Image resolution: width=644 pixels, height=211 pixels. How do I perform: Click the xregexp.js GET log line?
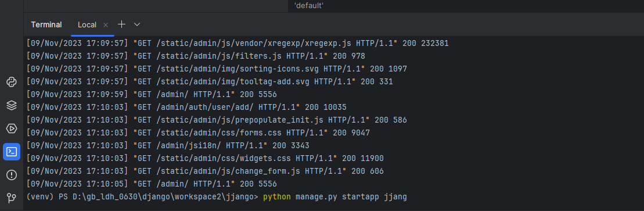[x=238, y=43]
